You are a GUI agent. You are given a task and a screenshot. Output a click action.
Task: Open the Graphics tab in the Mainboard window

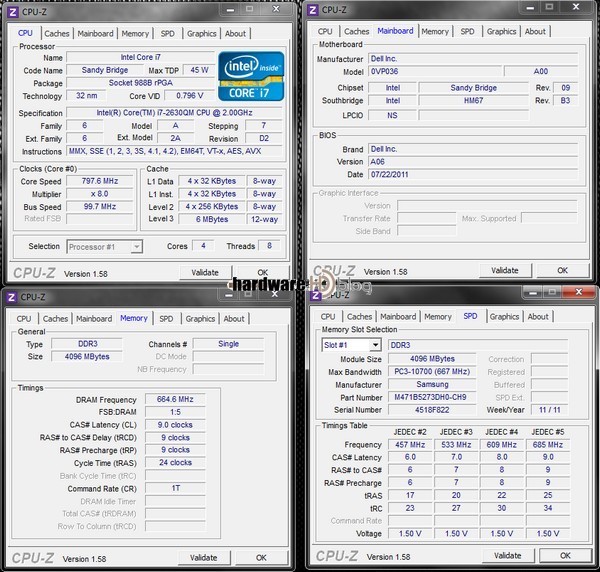click(x=501, y=31)
